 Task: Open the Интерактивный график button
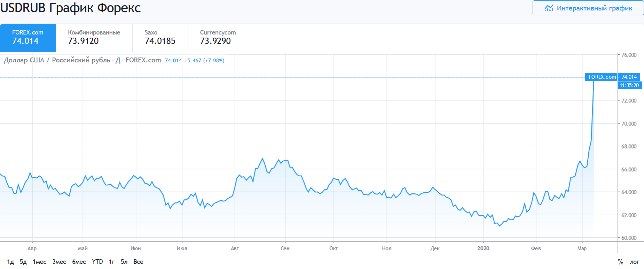(588, 8)
